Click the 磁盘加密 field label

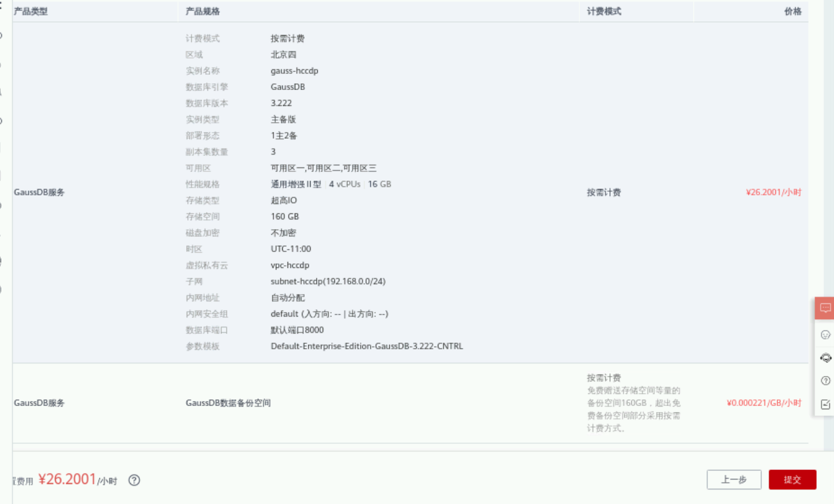(x=203, y=233)
